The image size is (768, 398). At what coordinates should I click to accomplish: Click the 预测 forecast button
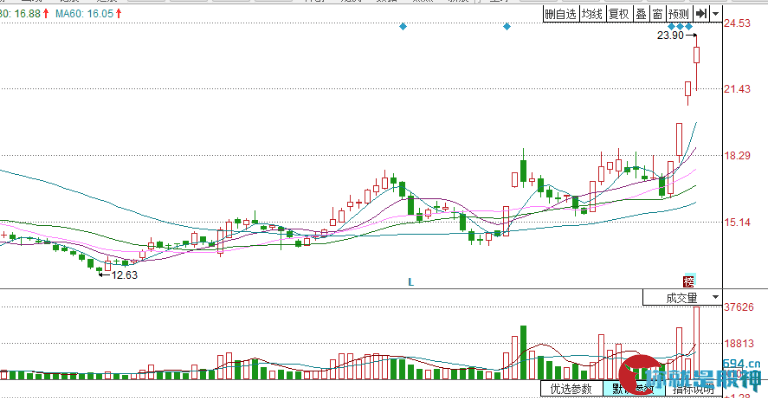pos(679,14)
